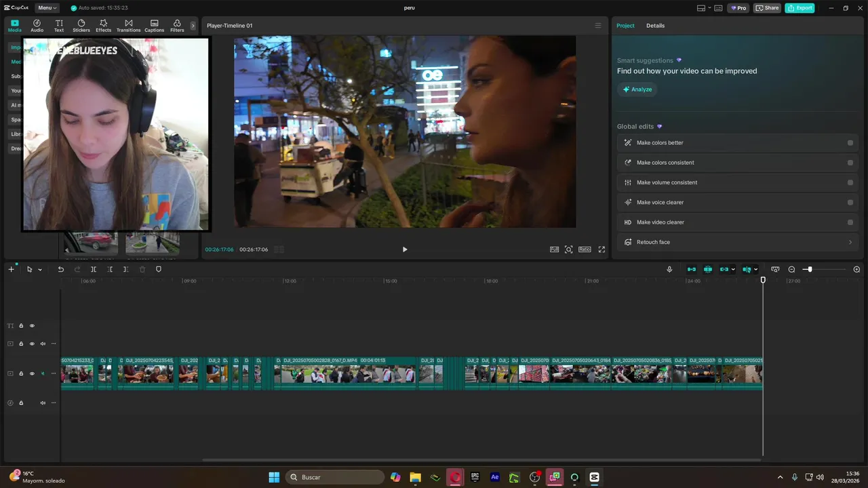The image size is (868, 488).
Task: Show more tool tabs with right arrow
Action: (193, 26)
